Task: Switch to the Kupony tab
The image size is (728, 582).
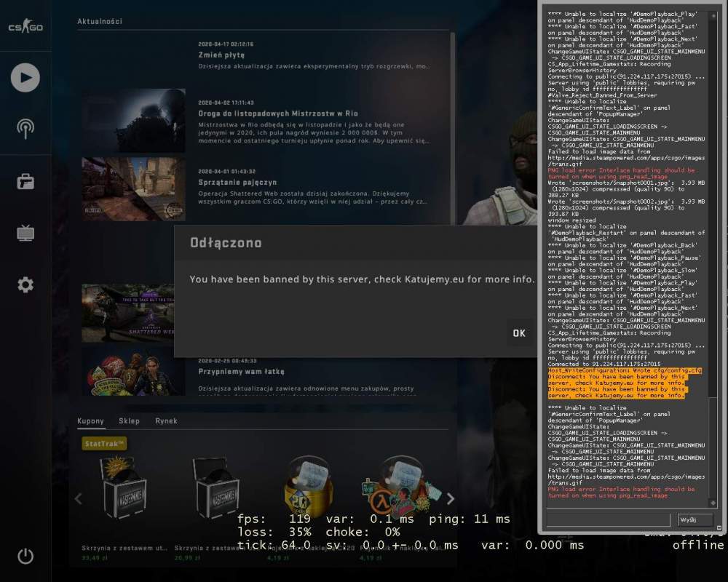Action: 90,421
